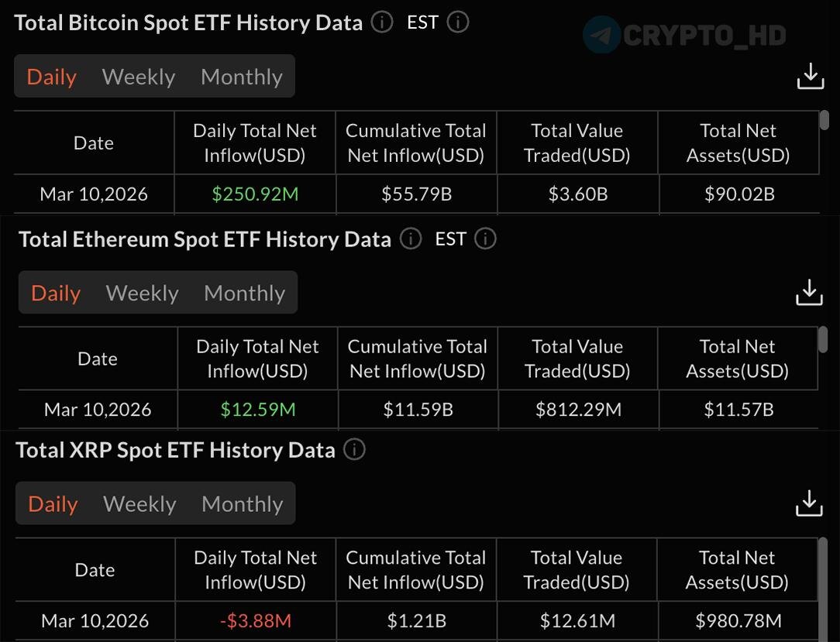
Task: Click info icon next to Ethereum EST label
Action: 485,239
